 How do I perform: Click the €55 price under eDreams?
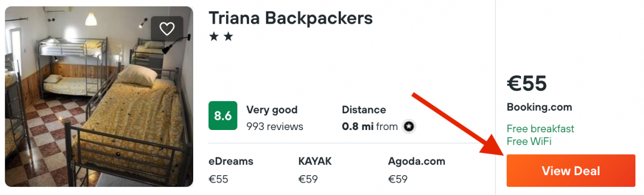[218, 179]
